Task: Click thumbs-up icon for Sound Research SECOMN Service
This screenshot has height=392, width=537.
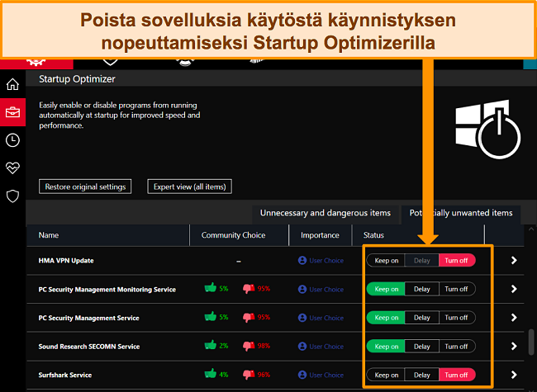Action: coord(211,345)
